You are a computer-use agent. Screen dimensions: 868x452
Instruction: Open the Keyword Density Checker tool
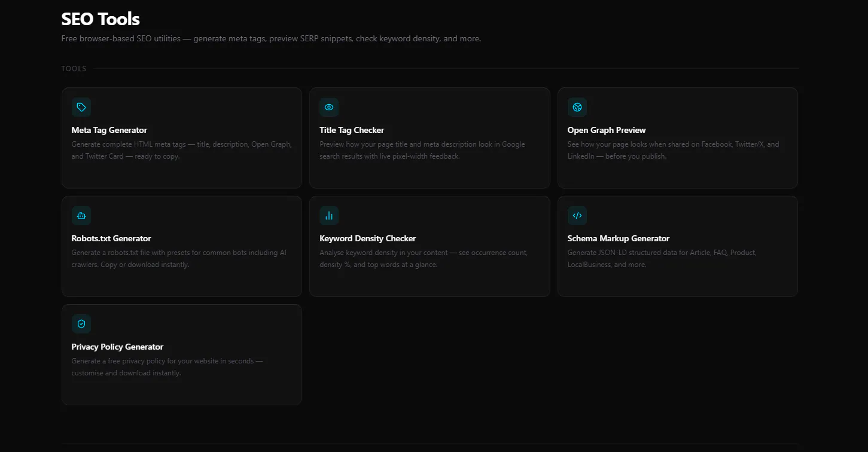click(430, 246)
